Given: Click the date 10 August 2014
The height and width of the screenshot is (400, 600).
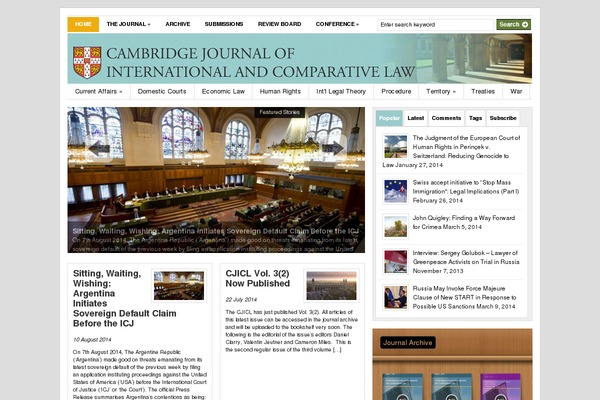Looking at the screenshot, I should 92,340.
